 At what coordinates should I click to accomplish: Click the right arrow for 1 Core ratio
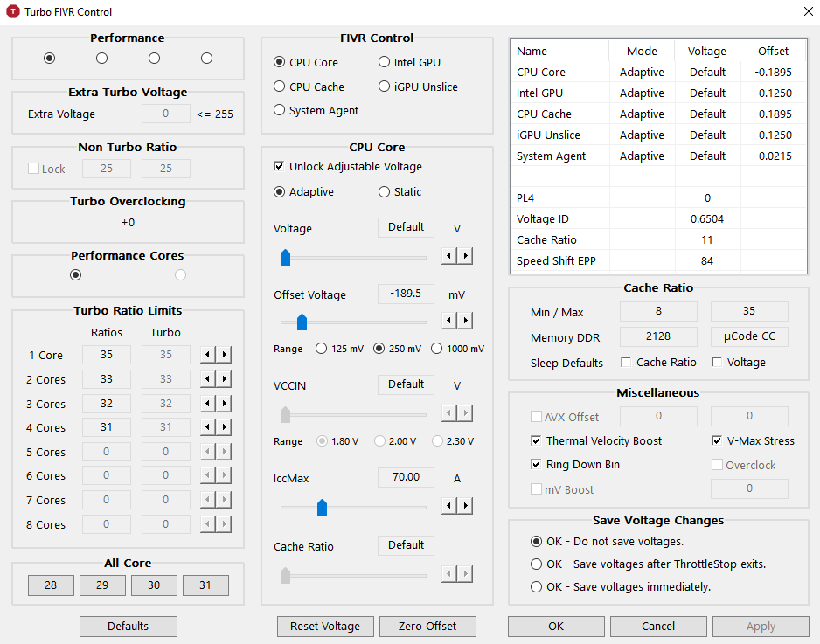coord(224,355)
